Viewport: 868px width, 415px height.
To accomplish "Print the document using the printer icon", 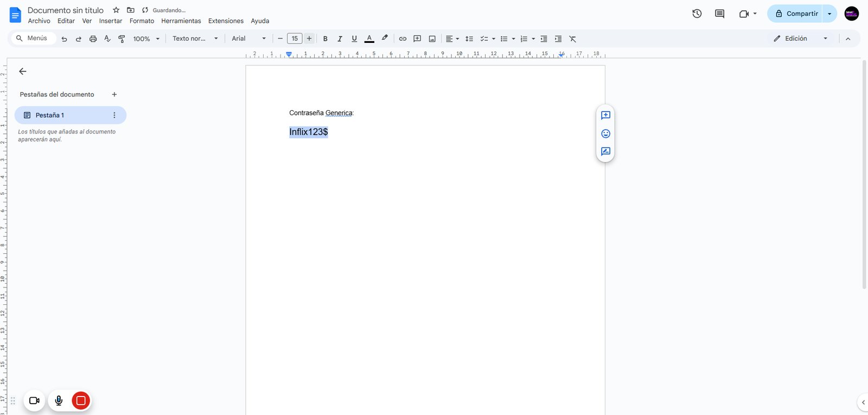I will pyautogui.click(x=93, y=39).
